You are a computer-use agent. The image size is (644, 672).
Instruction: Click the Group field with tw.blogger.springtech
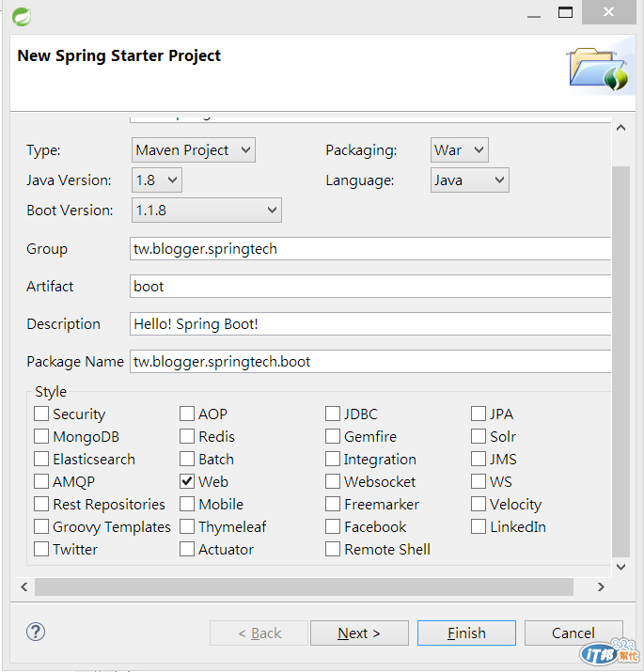tap(370, 248)
